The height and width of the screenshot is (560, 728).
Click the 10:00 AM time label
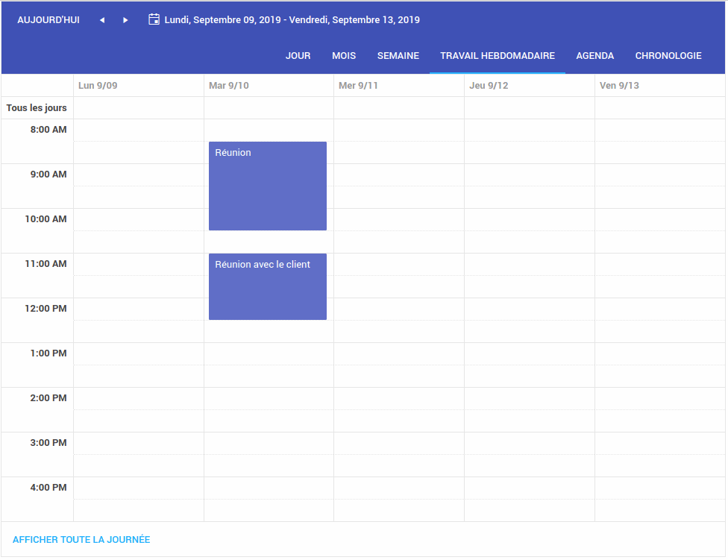[x=46, y=219]
